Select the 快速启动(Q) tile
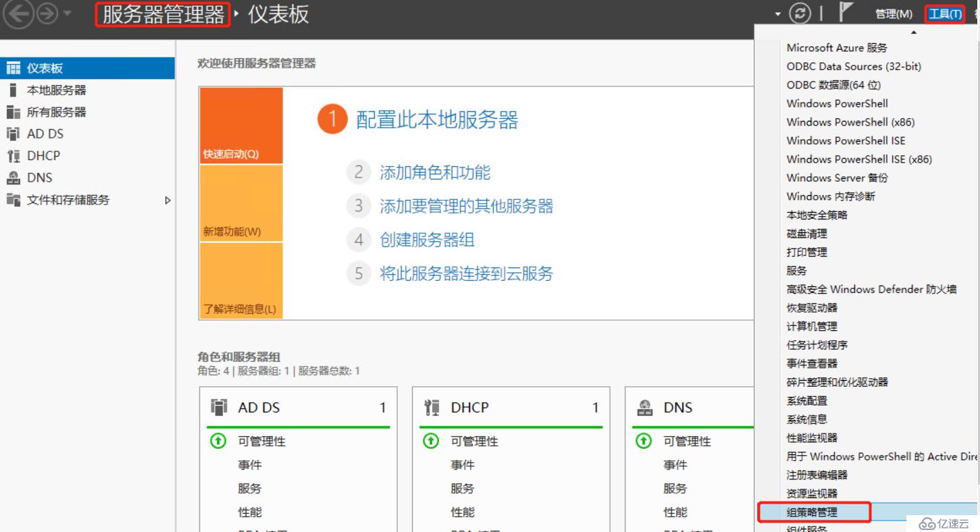The width and height of the screenshot is (980, 532). 241,126
